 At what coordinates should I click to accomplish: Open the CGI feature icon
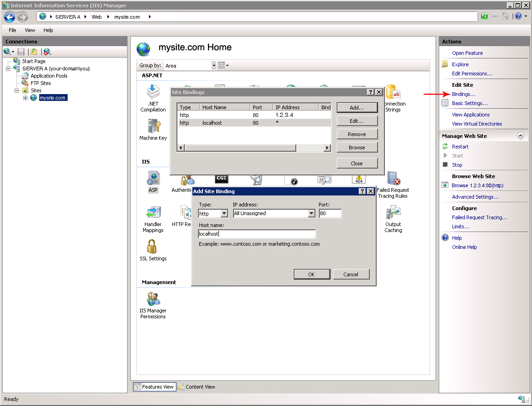(221, 179)
